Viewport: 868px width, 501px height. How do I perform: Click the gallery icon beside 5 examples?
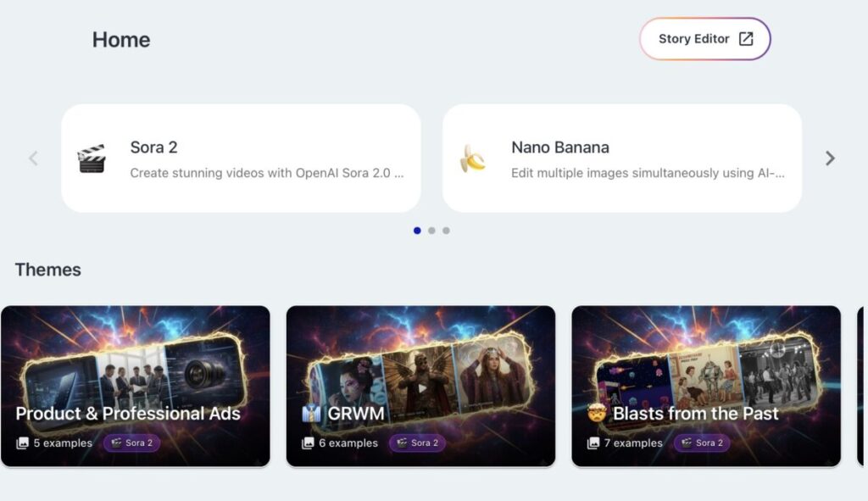click(x=22, y=443)
